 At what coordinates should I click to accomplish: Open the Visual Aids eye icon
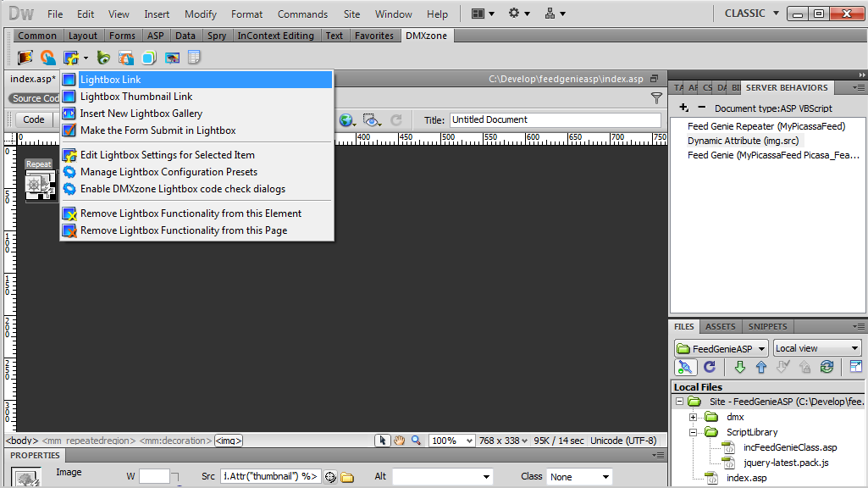pos(372,120)
